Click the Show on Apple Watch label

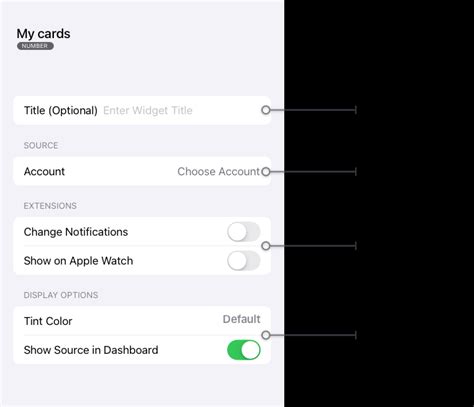click(78, 261)
